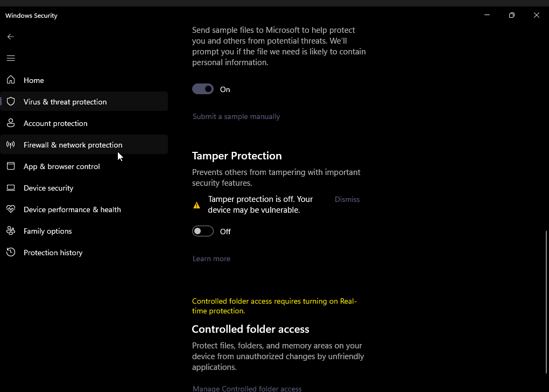The width and height of the screenshot is (549, 392).
Task: Select Virus & threat protection
Action: tap(84, 102)
